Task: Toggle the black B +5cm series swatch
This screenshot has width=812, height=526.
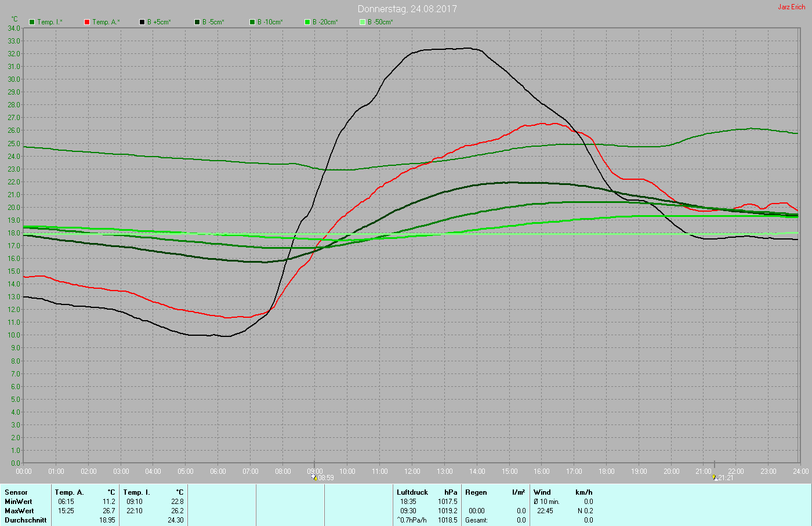Action: click(x=142, y=22)
